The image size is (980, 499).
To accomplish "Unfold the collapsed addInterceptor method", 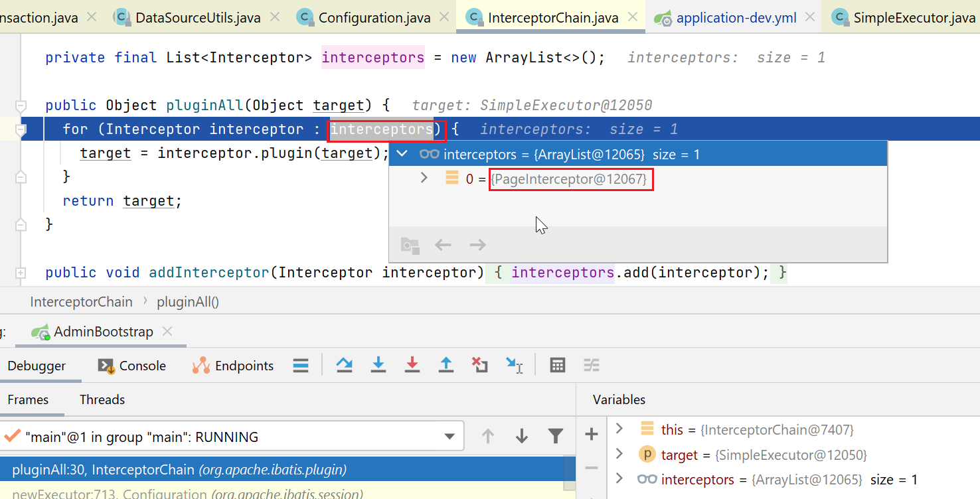I will (x=21, y=273).
